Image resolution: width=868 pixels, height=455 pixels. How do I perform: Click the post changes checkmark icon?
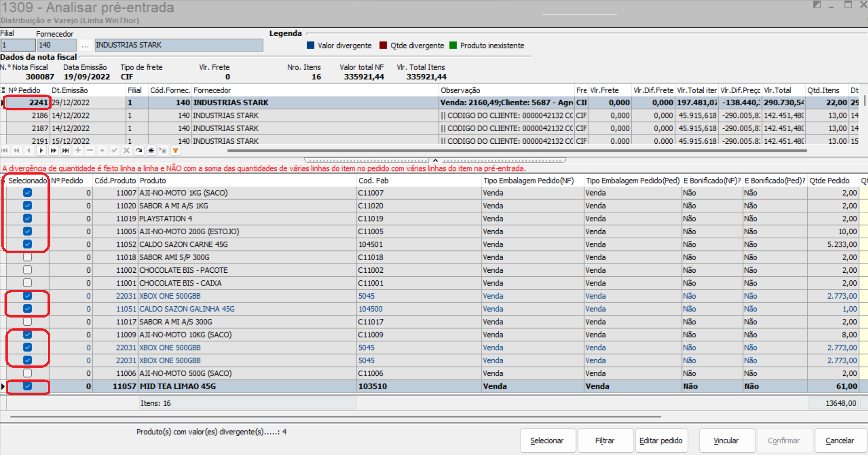click(114, 151)
